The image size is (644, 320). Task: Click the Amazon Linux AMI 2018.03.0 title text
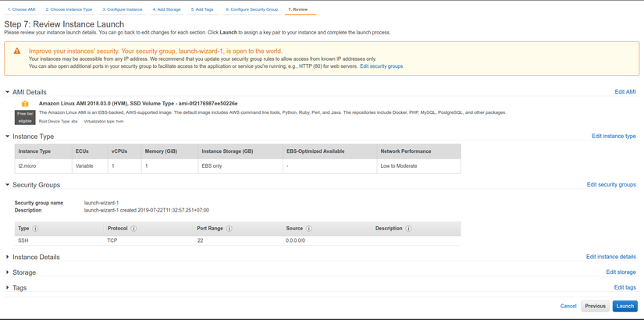tap(138, 104)
